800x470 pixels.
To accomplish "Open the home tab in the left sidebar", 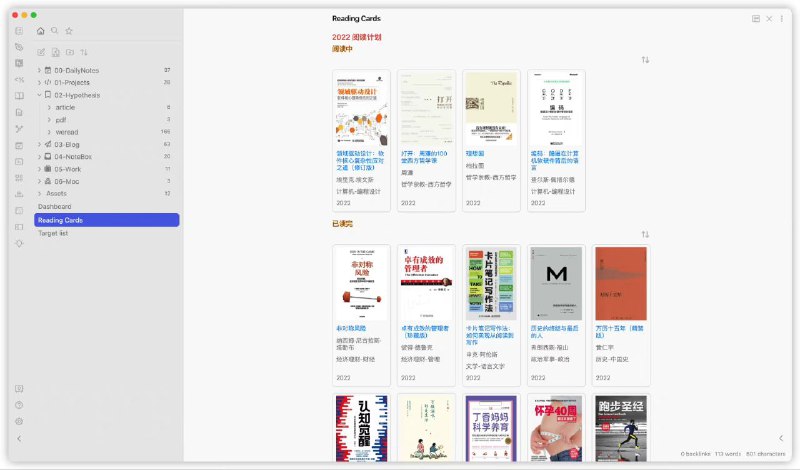I will pos(41,31).
